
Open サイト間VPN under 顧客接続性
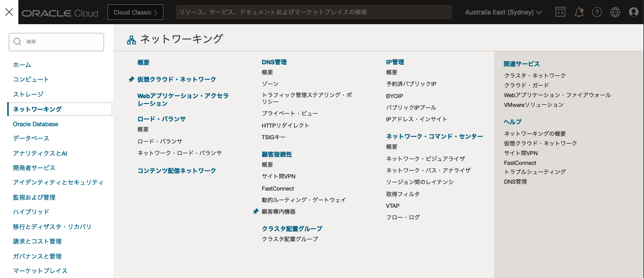tap(279, 176)
